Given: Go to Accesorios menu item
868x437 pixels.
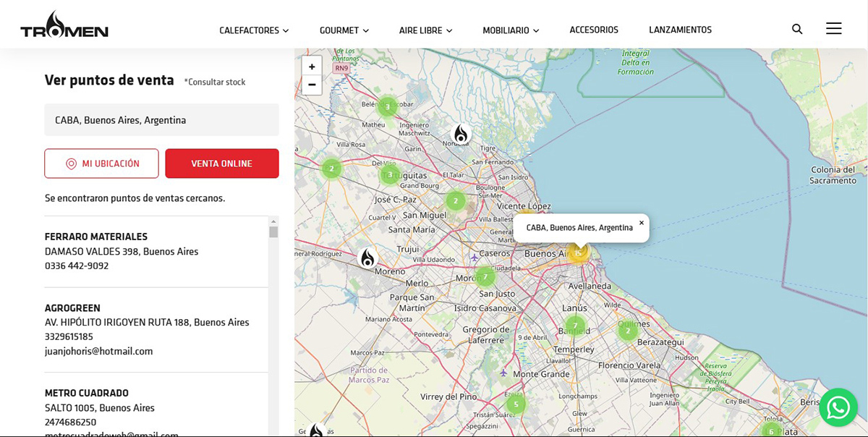Looking at the screenshot, I should click(594, 30).
